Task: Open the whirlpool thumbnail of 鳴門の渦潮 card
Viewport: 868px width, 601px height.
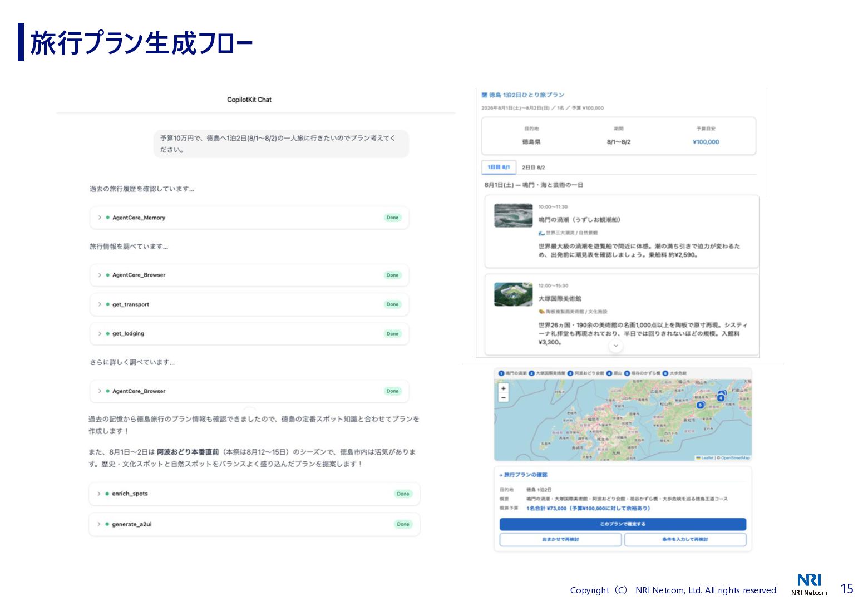Action: 513,215
